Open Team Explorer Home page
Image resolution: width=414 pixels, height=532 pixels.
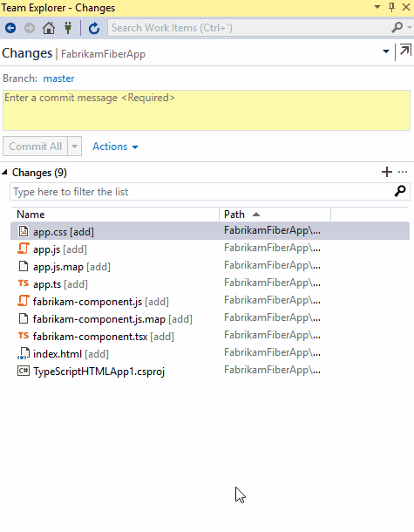[x=49, y=28]
